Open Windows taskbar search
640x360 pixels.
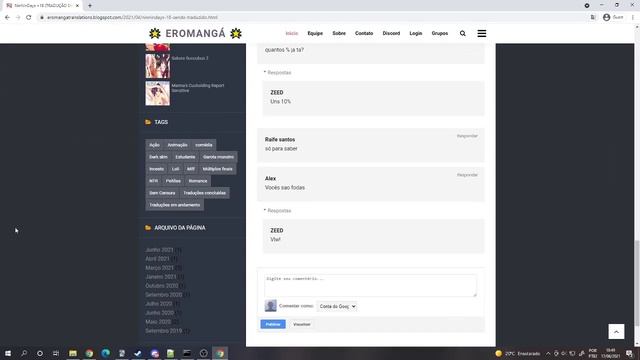(24, 353)
